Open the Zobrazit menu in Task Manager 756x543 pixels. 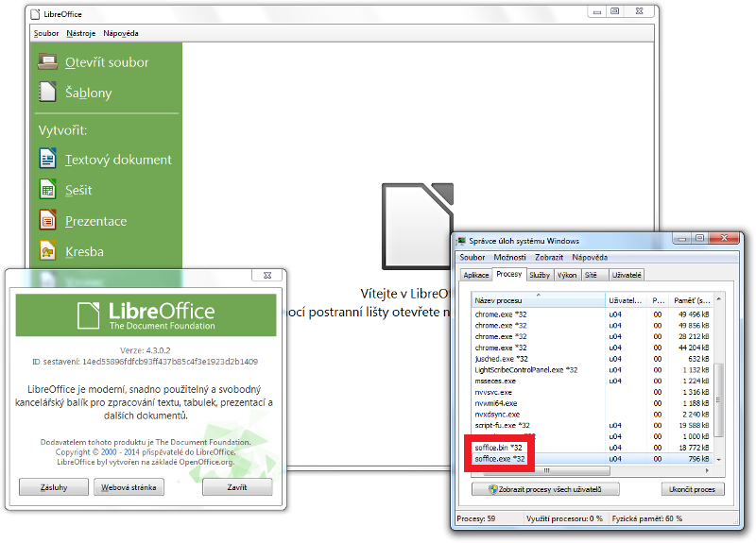coord(549,257)
